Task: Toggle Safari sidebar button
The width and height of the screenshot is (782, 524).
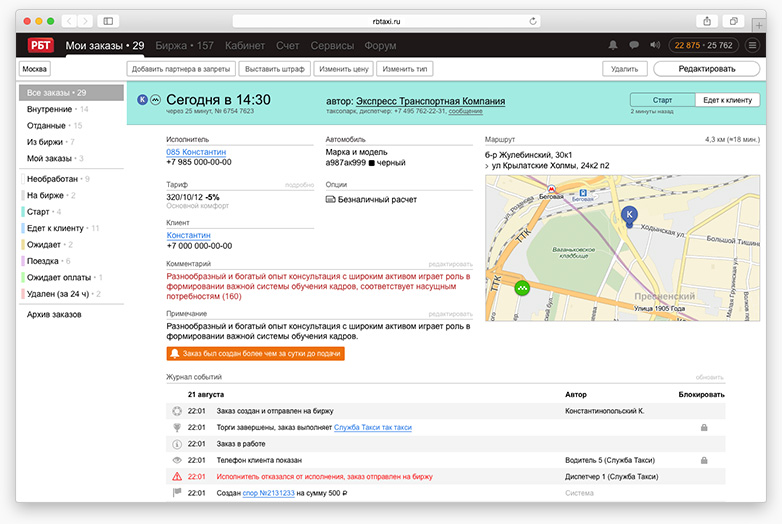Action: pyautogui.click(x=108, y=21)
